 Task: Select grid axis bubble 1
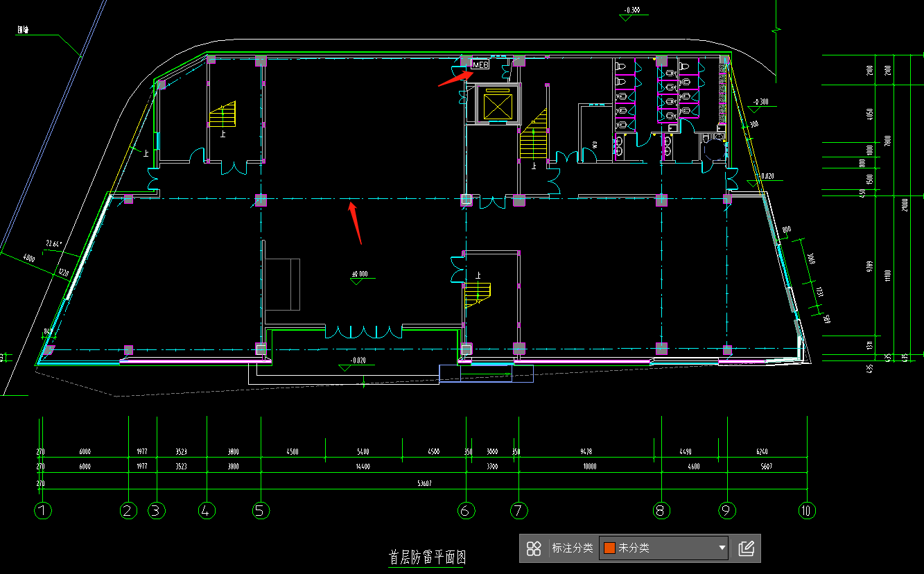pos(42,511)
